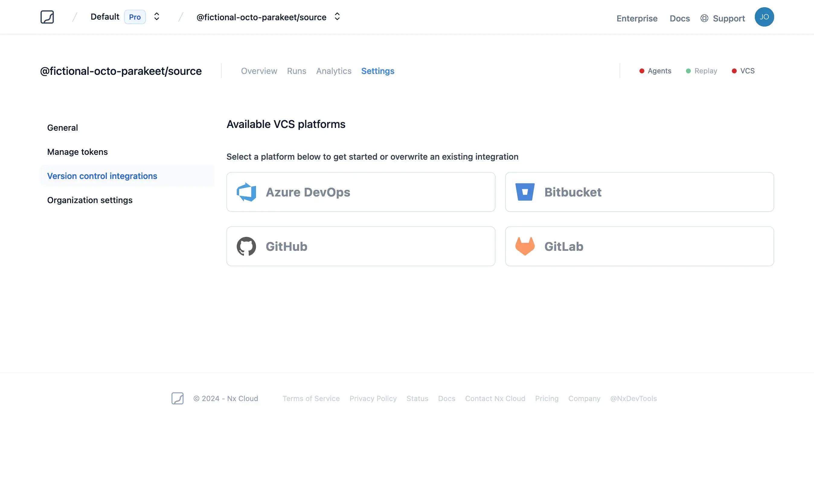Open the Runs tab
This screenshot has width=814, height=504.
(x=296, y=71)
